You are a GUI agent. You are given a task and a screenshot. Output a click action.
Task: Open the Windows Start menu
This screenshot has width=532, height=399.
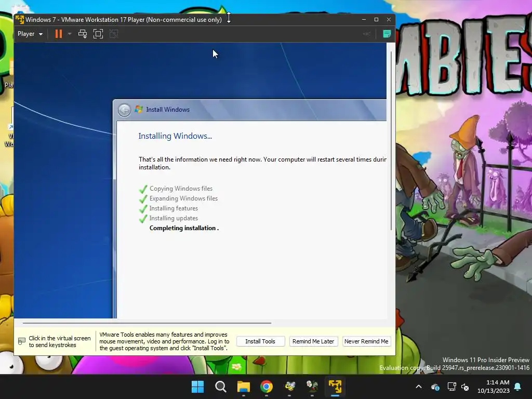point(198,387)
